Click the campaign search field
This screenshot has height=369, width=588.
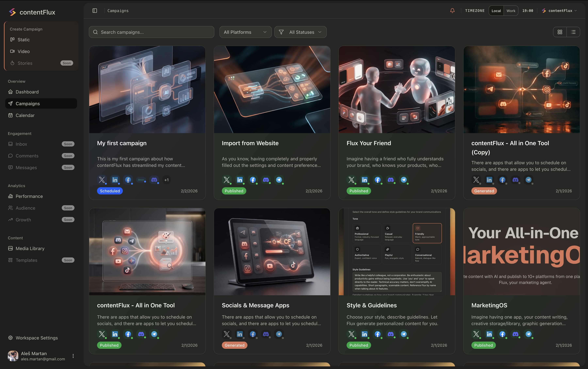(151, 32)
